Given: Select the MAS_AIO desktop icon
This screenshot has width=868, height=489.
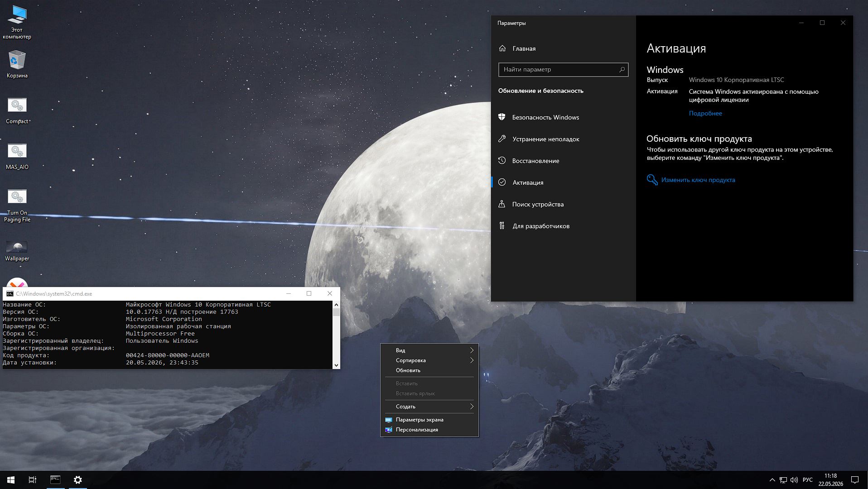Looking at the screenshot, I should pyautogui.click(x=17, y=156).
